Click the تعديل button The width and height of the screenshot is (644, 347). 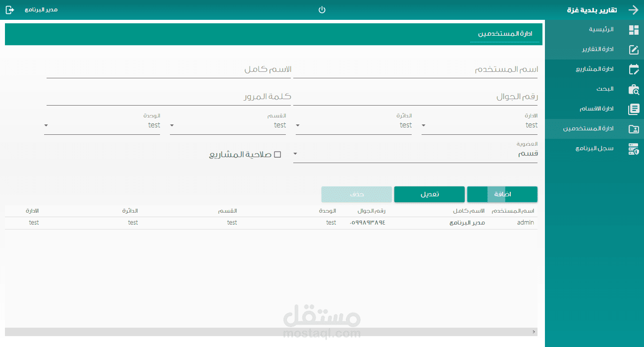click(x=429, y=194)
